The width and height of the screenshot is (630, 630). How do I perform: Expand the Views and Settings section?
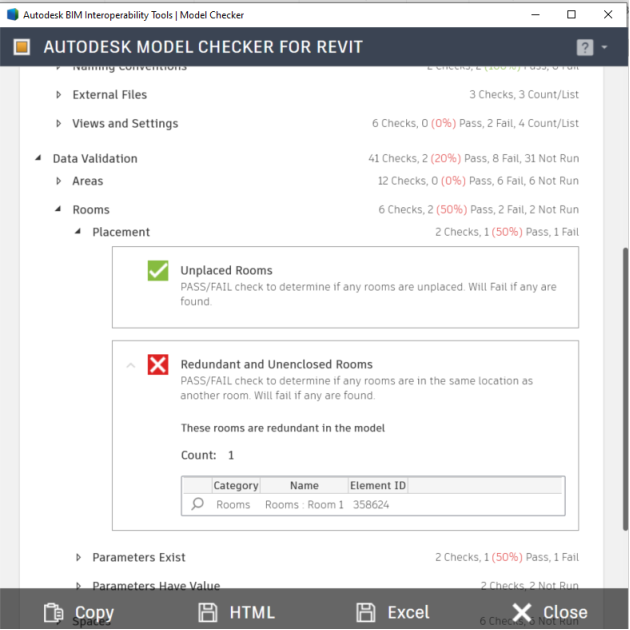pos(59,124)
